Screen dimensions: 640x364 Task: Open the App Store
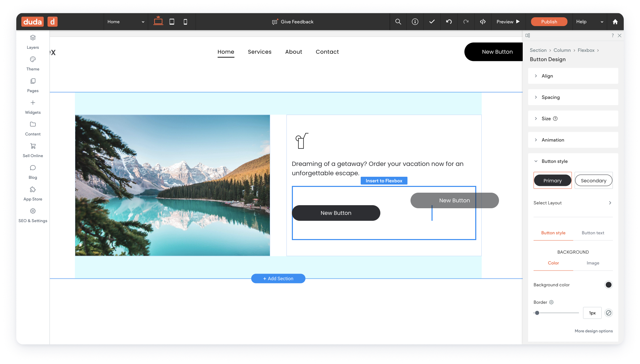pos(33,193)
